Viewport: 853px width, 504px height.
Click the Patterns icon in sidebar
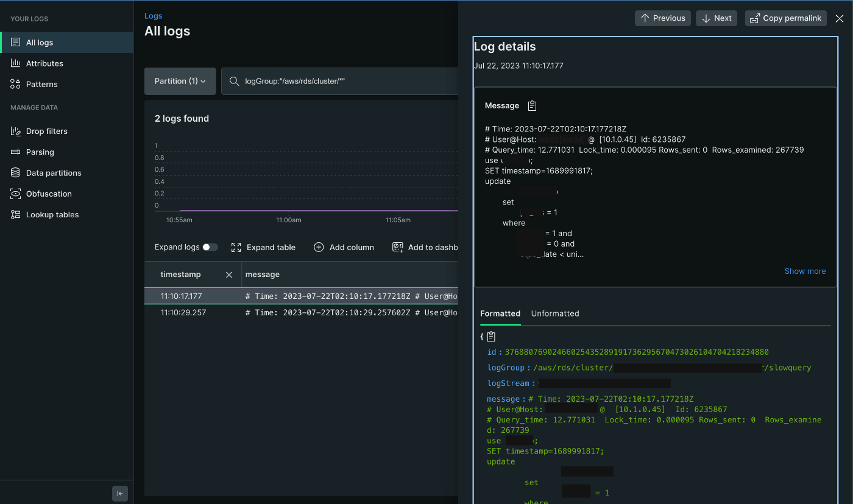[x=15, y=84]
